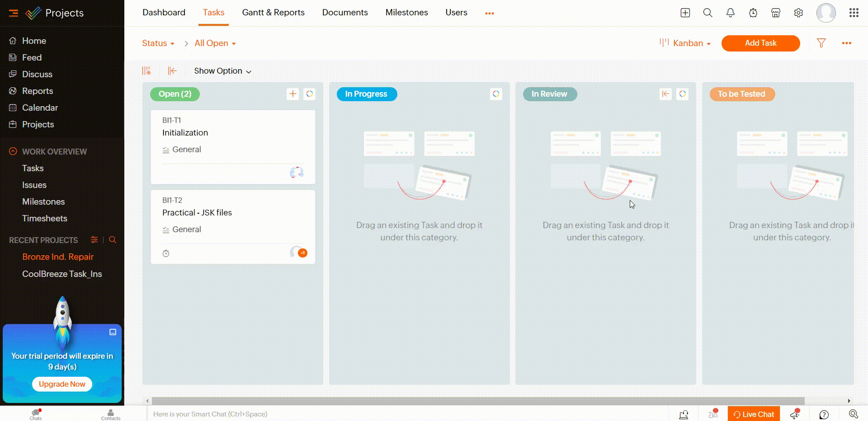Open the Status grouping dropdown
This screenshot has height=421, width=868.
[157, 43]
